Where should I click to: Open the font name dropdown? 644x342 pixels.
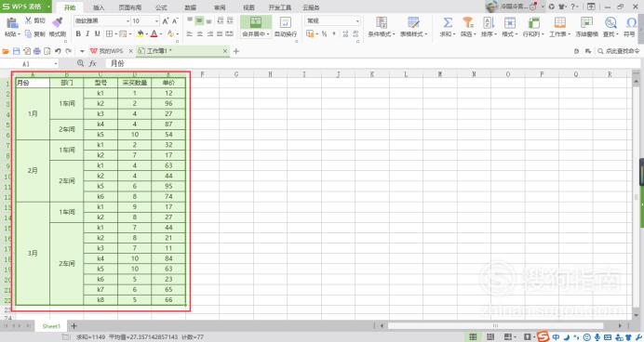click(127, 21)
